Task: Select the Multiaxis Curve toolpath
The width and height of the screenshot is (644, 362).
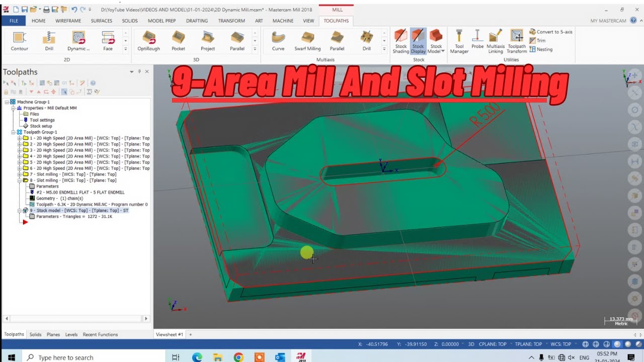Action: pyautogui.click(x=278, y=41)
